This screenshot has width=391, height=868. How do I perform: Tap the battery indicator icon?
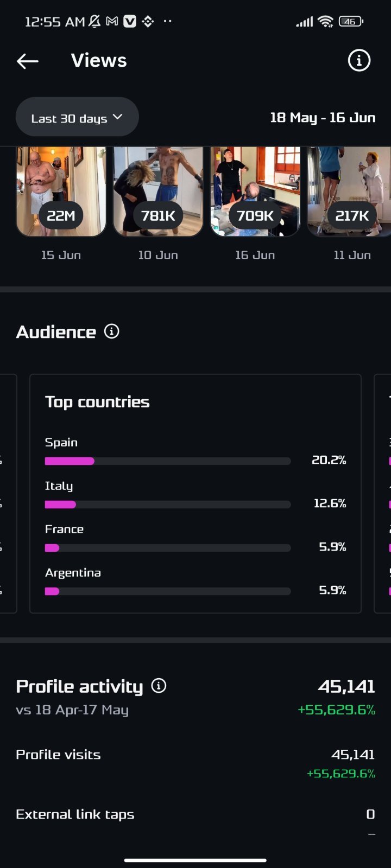(x=351, y=21)
